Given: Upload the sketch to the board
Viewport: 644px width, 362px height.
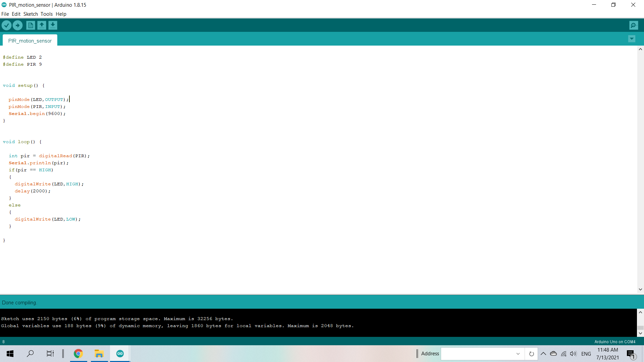Looking at the screenshot, I should [17, 25].
